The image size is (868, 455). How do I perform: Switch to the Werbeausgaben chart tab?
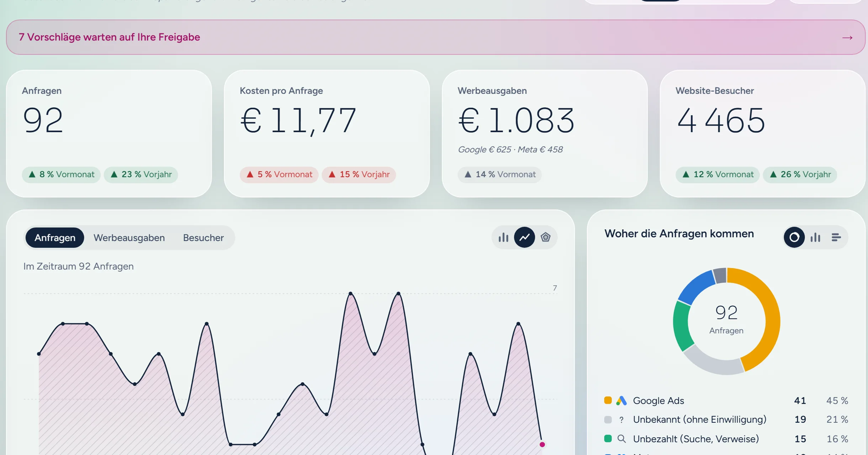click(129, 237)
